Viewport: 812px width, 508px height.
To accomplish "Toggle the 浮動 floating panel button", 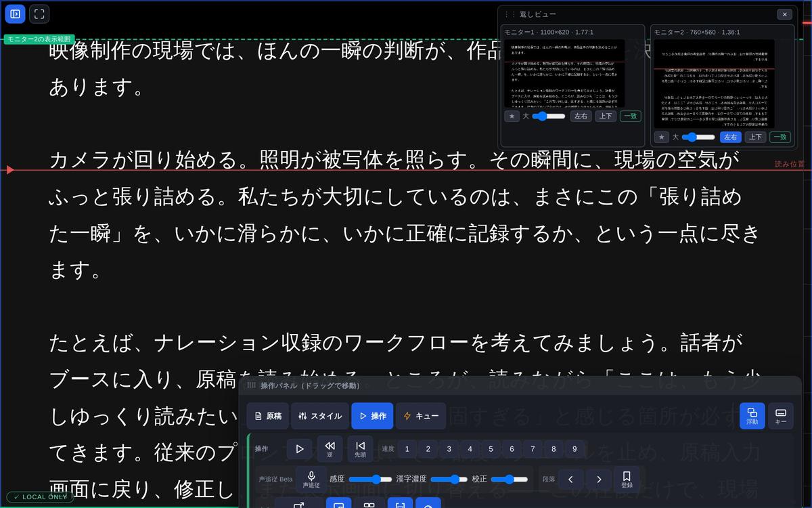I will [x=752, y=416].
